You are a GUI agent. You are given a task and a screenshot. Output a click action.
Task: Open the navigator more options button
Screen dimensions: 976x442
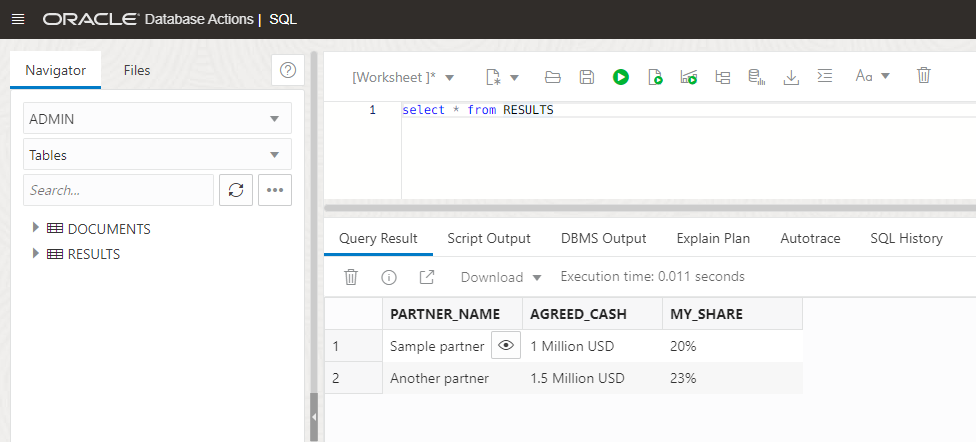coord(275,190)
